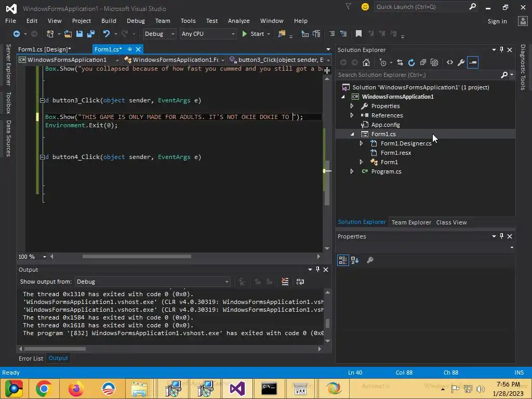Switch Properties panel to Categorized view
This screenshot has width=532, height=399.
(x=343, y=260)
